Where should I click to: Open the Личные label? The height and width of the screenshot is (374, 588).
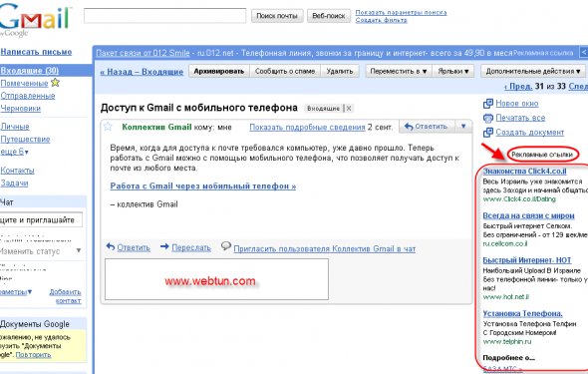pos(15,127)
